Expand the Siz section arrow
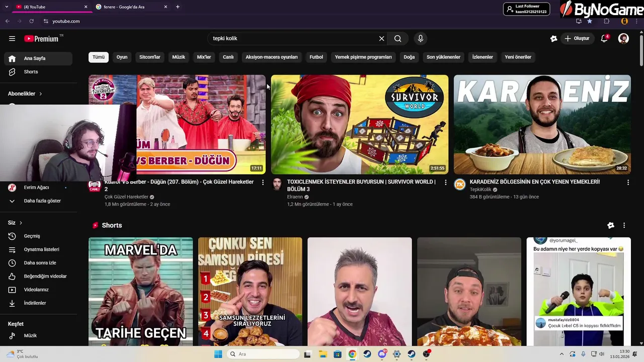644x362 pixels. (x=21, y=223)
